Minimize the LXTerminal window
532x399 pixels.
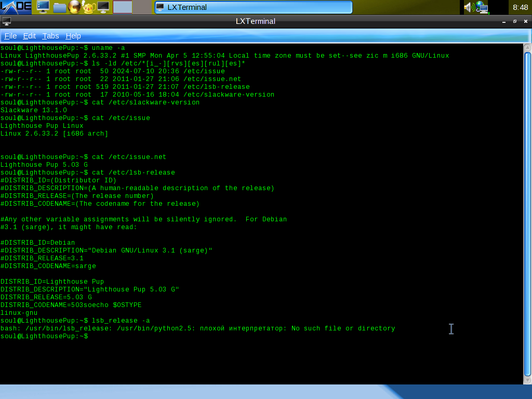pos(504,21)
